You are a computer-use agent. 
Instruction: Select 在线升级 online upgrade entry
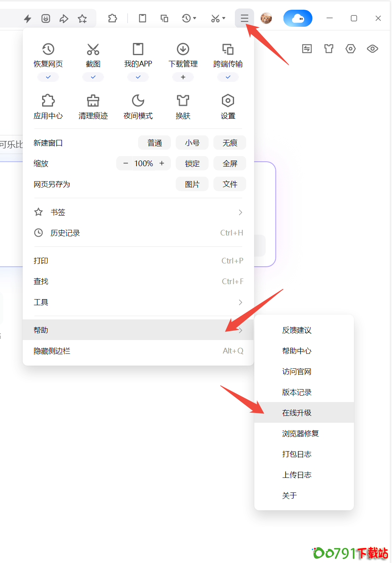297,413
